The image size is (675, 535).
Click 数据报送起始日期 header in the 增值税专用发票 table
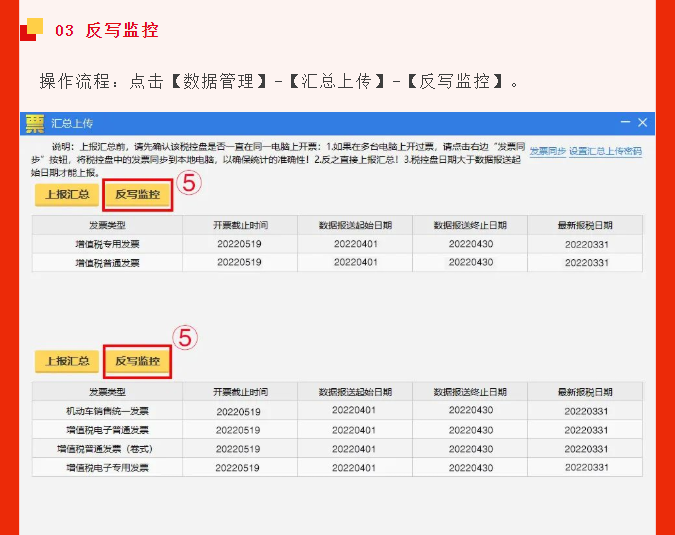pyautogui.click(x=355, y=225)
